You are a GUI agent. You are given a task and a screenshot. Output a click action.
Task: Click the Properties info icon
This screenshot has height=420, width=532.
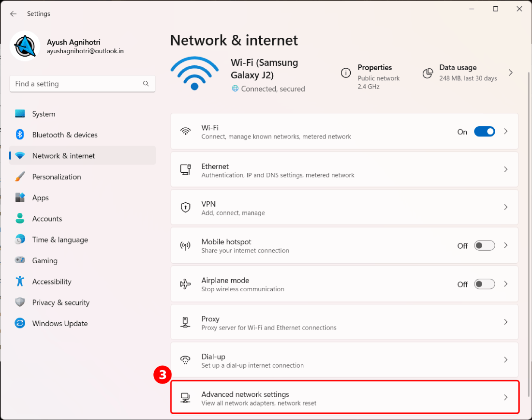346,73
